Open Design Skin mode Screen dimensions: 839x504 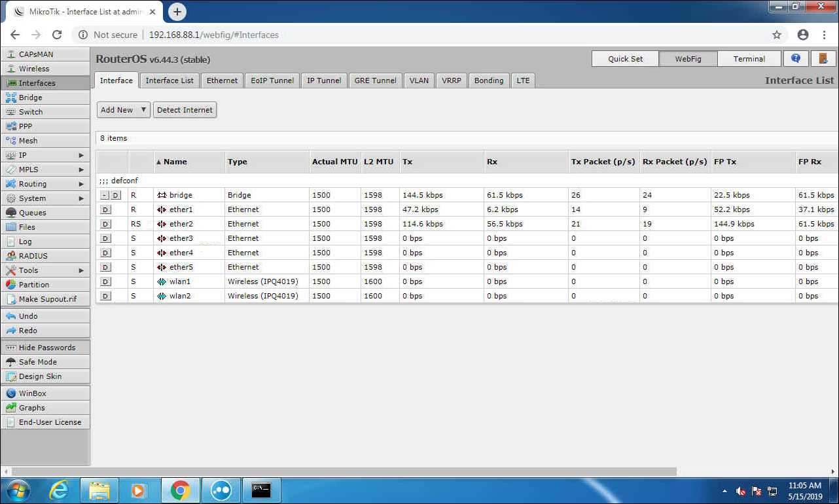click(45, 376)
